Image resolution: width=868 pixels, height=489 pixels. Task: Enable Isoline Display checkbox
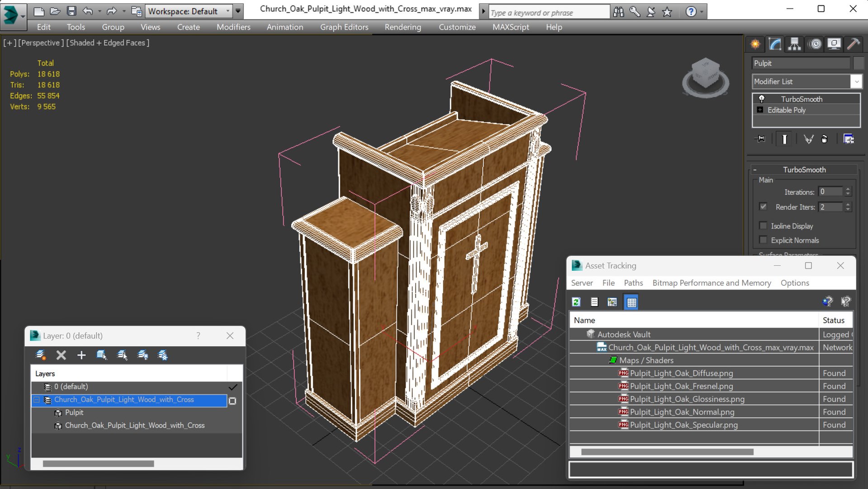point(763,225)
